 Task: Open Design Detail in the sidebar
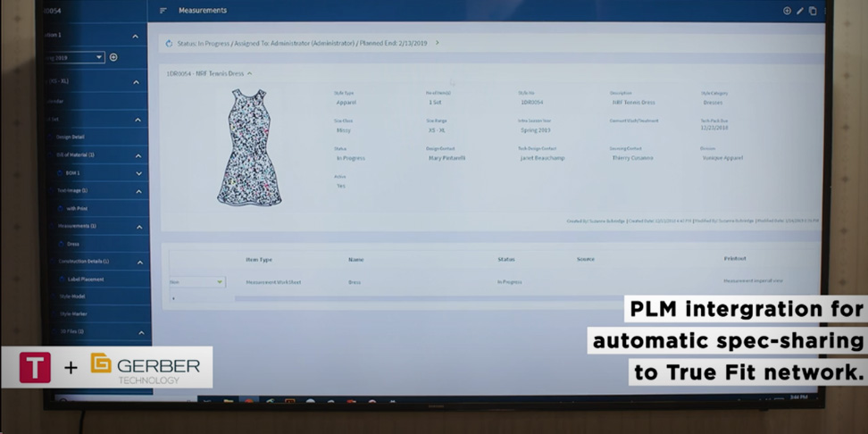(71, 137)
